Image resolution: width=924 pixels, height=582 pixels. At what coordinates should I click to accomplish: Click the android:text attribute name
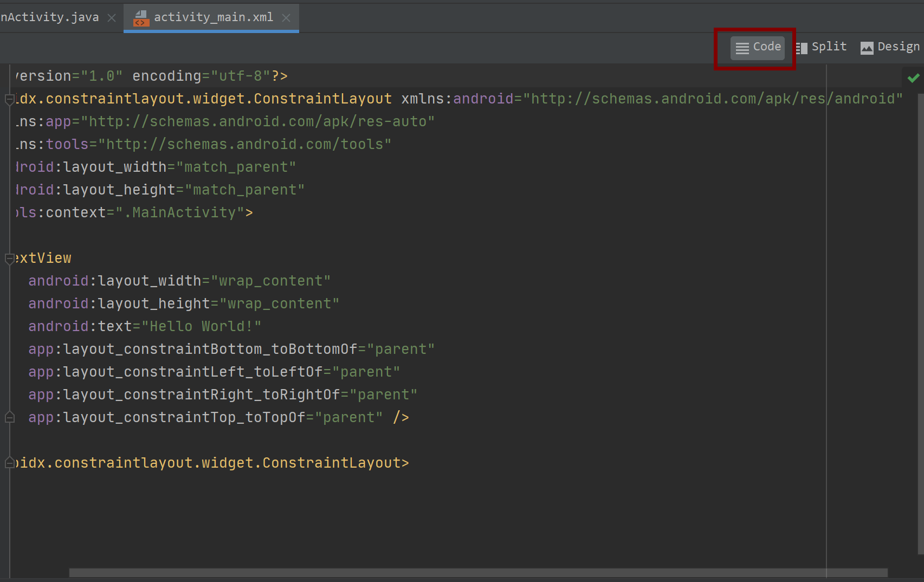[80, 326]
